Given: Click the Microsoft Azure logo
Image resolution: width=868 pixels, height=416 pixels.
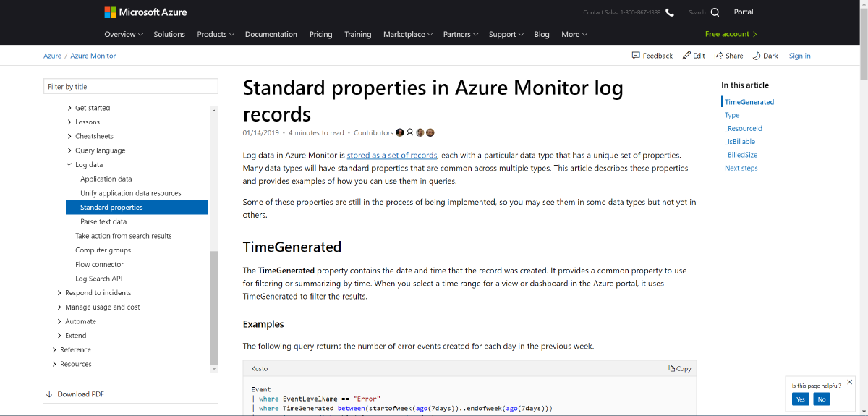Looking at the screenshot, I should (x=145, y=12).
